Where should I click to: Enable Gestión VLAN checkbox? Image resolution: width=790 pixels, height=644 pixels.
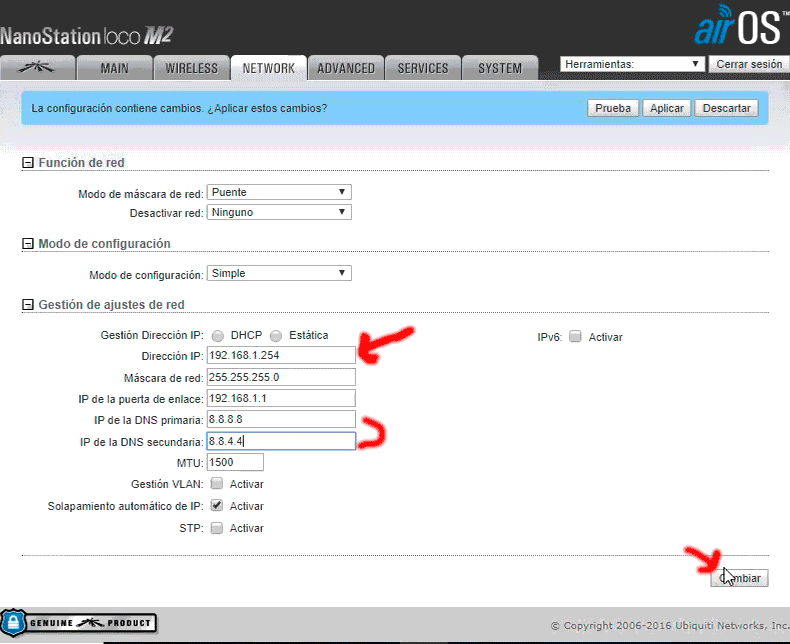pos(217,484)
